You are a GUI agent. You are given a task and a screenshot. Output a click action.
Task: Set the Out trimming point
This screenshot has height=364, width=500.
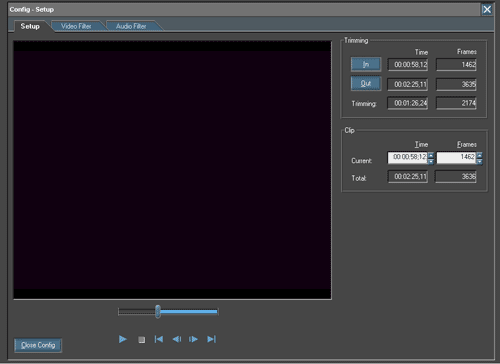(x=366, y=84)
